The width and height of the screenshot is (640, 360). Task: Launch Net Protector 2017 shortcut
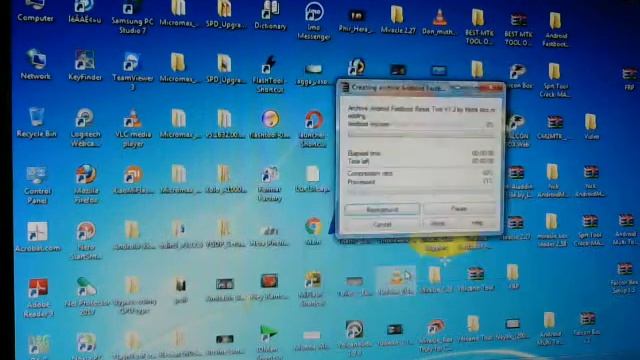pos(87,296)
